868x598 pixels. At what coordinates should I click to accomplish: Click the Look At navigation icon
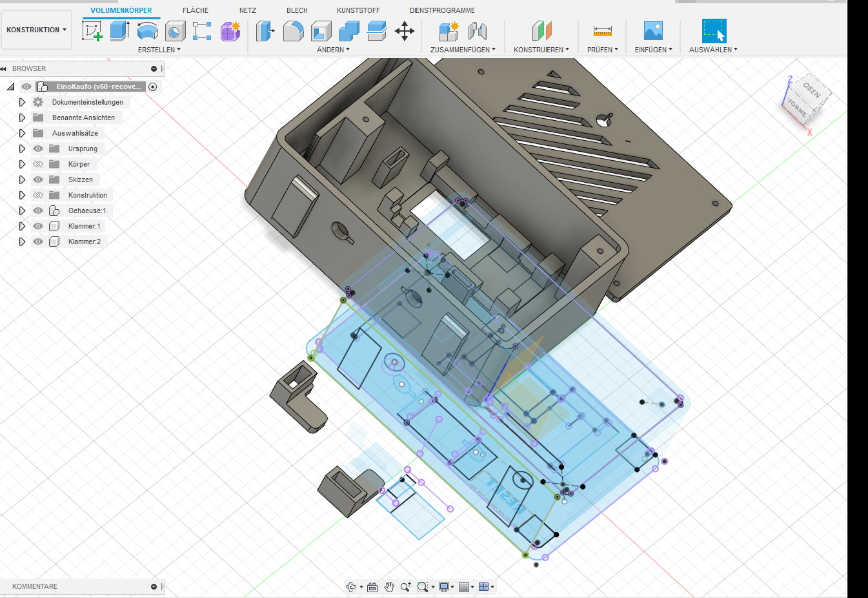(371, 586)
